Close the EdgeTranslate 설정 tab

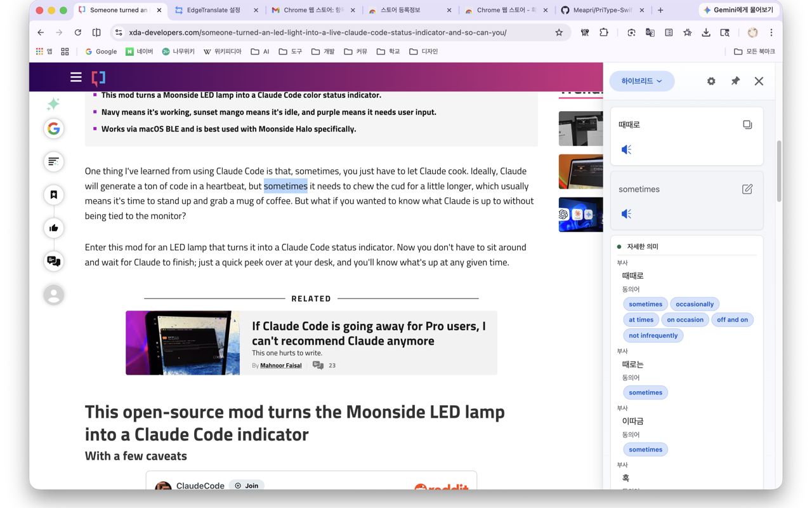point(256,10)
